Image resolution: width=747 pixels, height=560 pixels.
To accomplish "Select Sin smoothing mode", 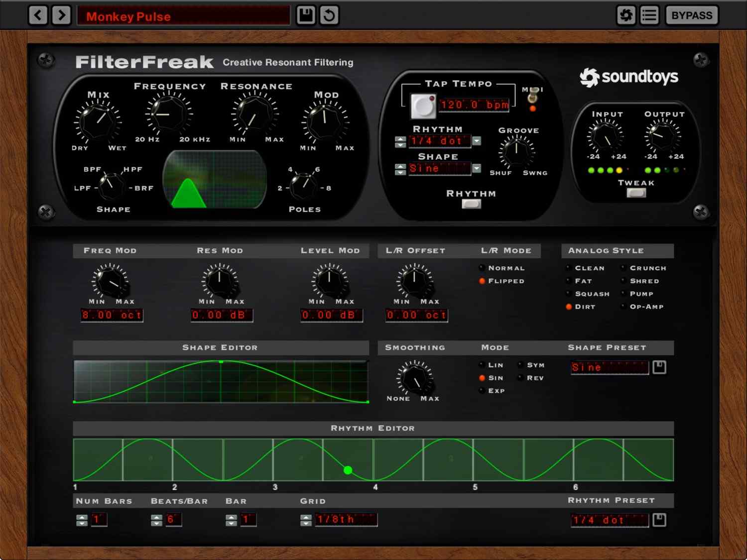I will (x=482, y=378).
